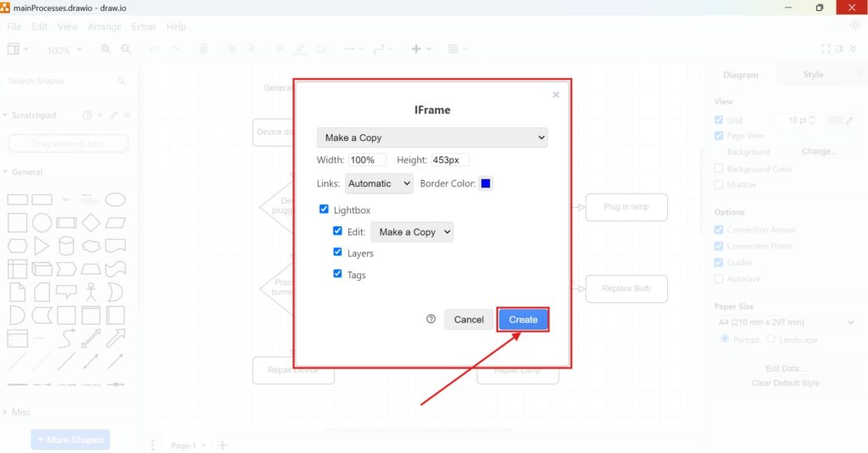Image resolution: width=868 pixels, height=453 pixels.
Task: Open the View menu
Action: click(68, 26)
